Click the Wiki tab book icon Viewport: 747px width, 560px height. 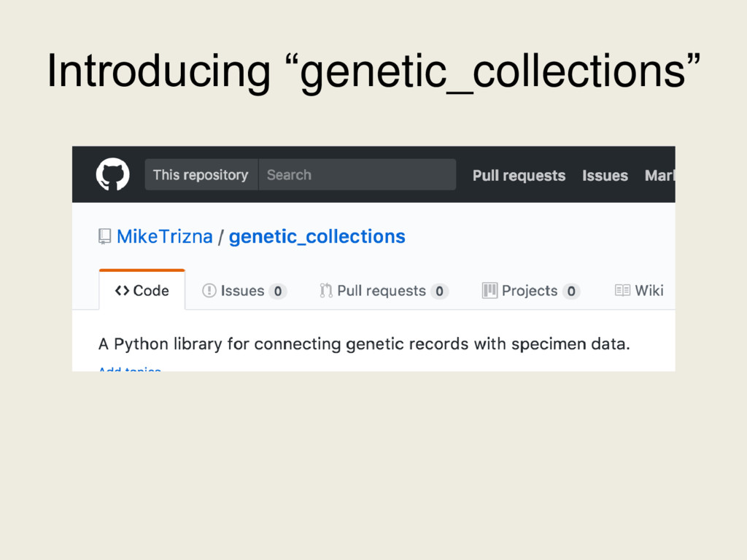(x=622, y=291)
